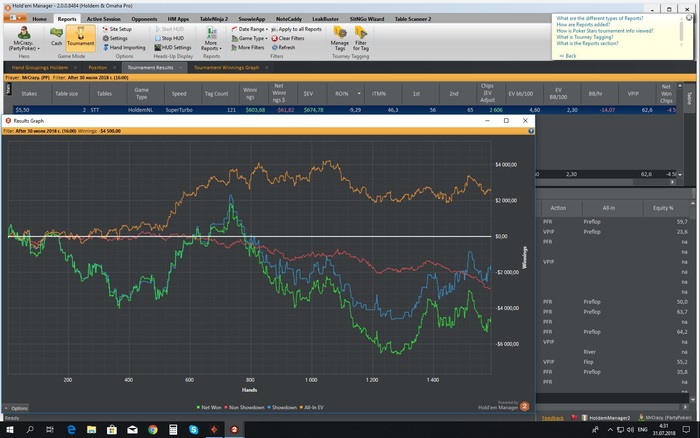Click the Back link in help panel
Image resolution: width=700 pixels, height=438 pixels.
tap(568, 56)
